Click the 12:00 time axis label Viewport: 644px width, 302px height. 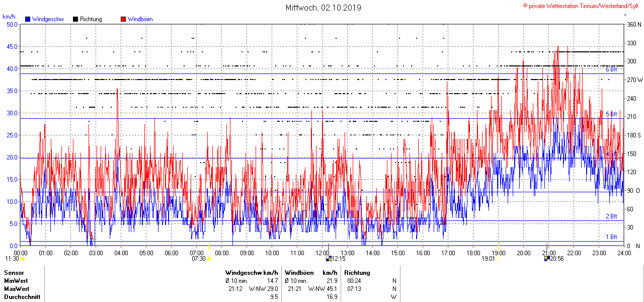[323, 253]
